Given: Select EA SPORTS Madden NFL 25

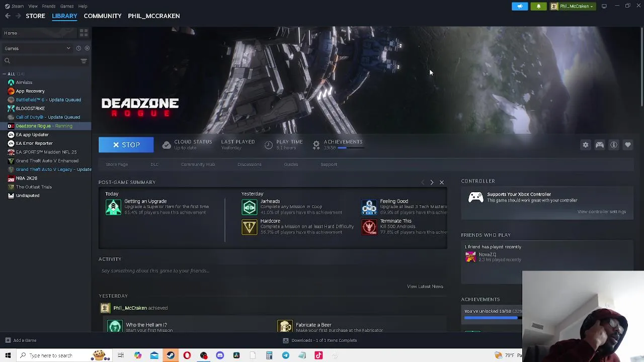Looking at the screenshot, I should 46,152.
